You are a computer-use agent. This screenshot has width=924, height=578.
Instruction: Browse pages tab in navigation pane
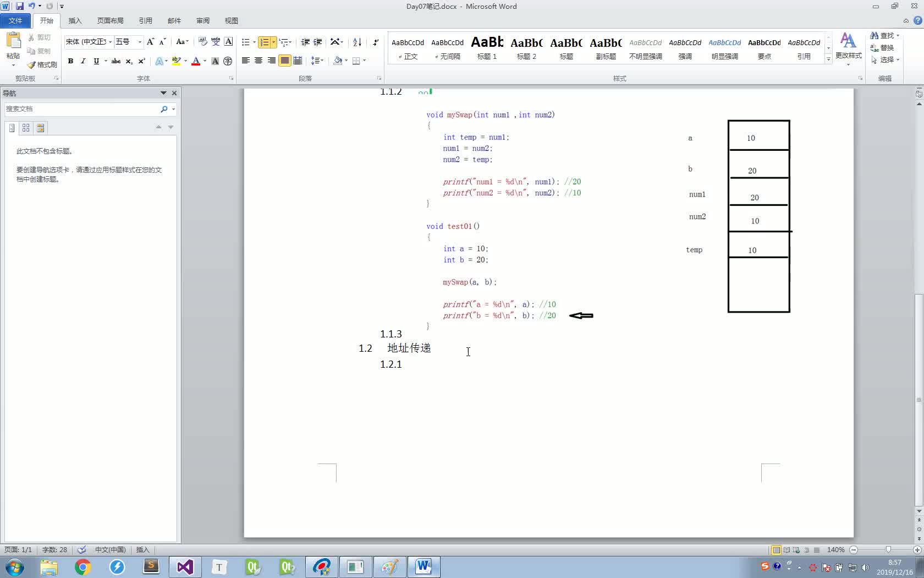tap(26, 128)
